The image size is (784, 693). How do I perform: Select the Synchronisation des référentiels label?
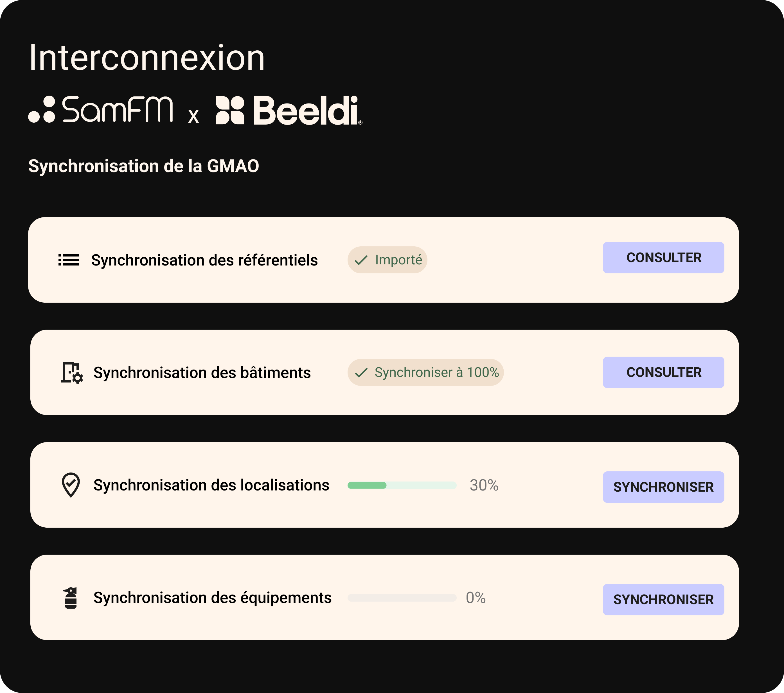[x=204, y=260]
